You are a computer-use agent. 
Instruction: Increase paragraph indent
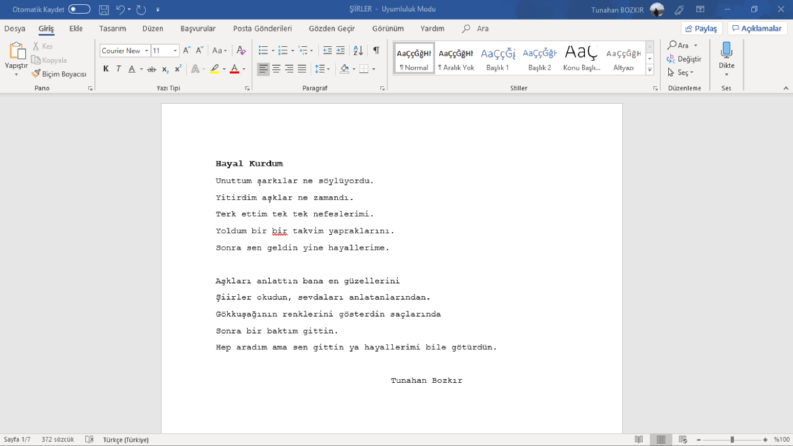point(340,50)
